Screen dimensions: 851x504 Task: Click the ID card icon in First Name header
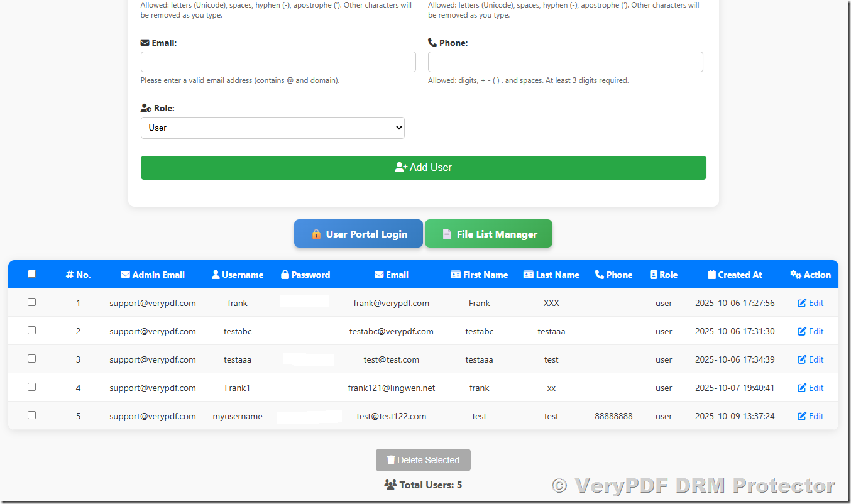455,274
